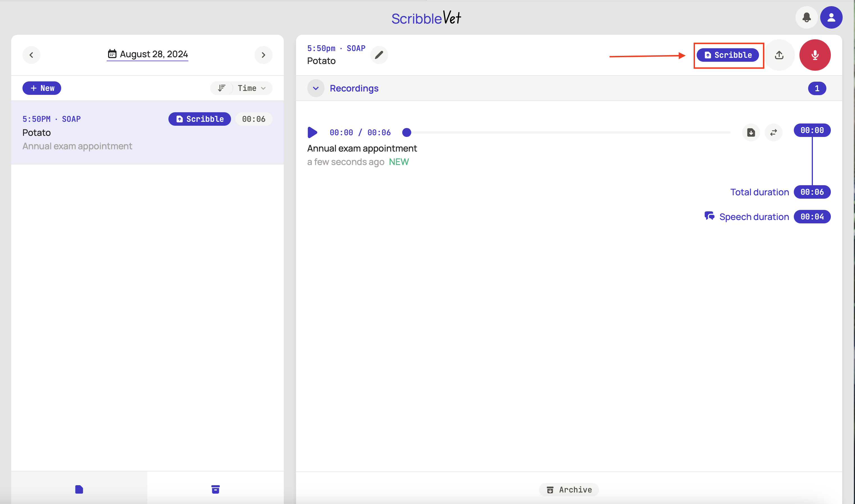Open the Time sort dropdown
This screenshot has height=504, width=855.
(252, 88)
